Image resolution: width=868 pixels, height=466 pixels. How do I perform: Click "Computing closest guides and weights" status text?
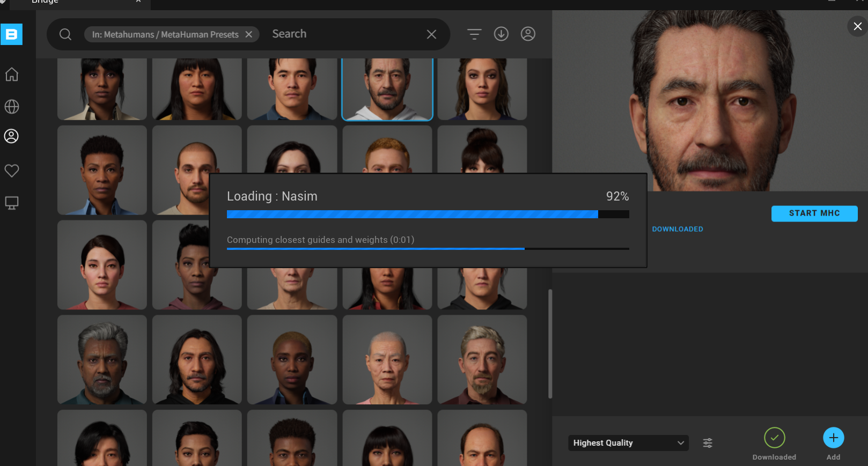click(x=320, y=240)
